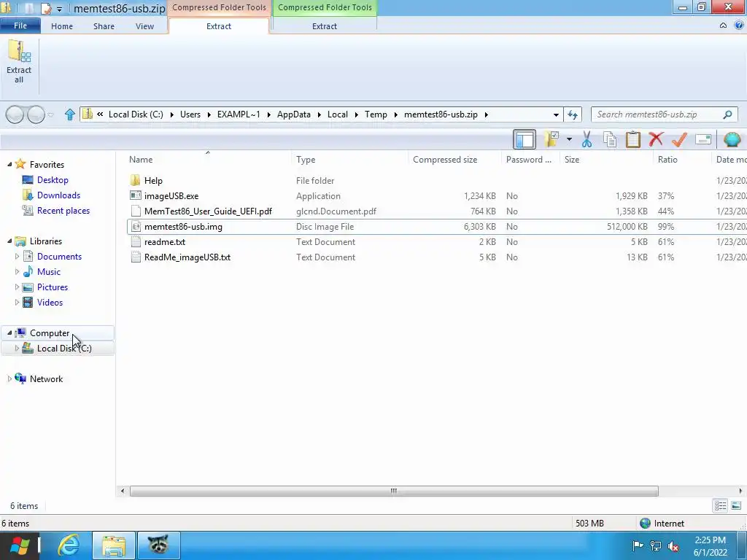Expand the Pictures library node

point(18,287)
